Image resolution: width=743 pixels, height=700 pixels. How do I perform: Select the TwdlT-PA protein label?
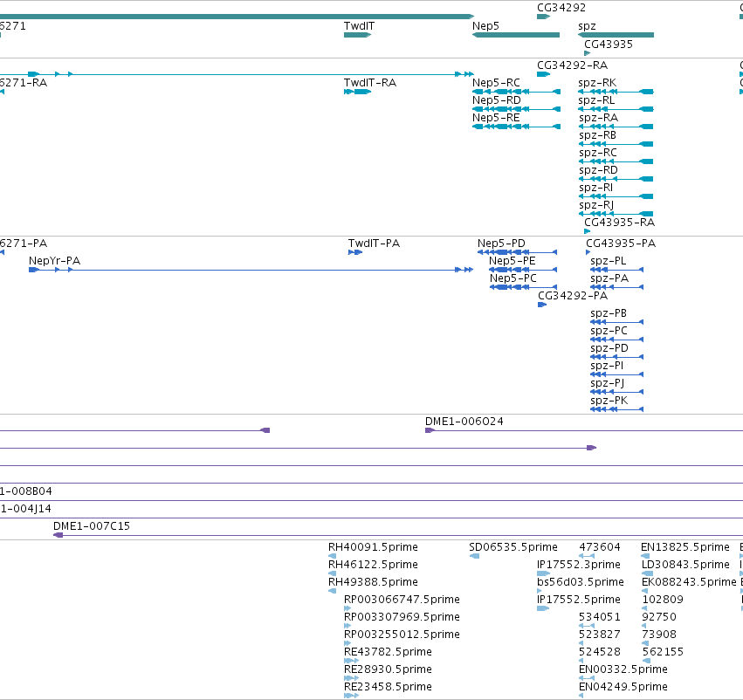(374, 244)
